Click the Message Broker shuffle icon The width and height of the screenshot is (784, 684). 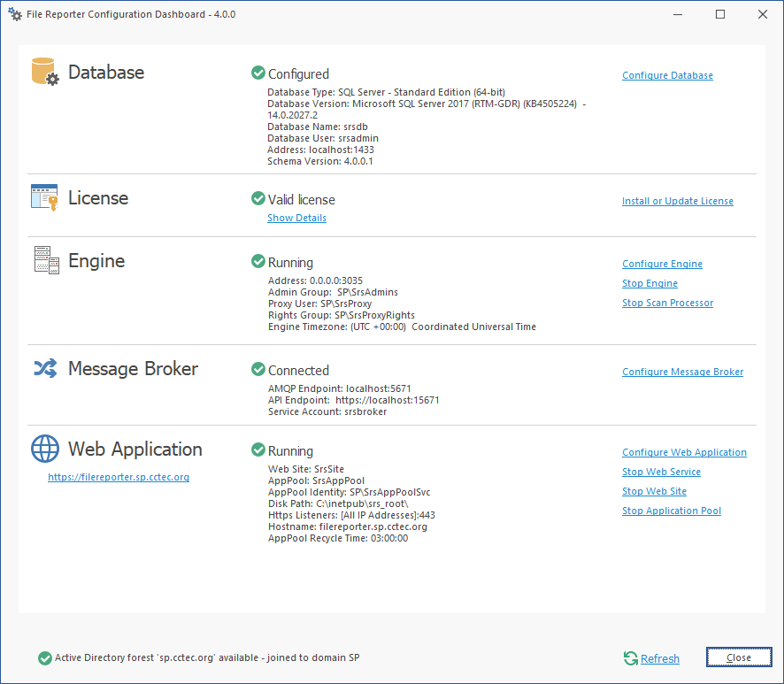click(x=44, y=368)
